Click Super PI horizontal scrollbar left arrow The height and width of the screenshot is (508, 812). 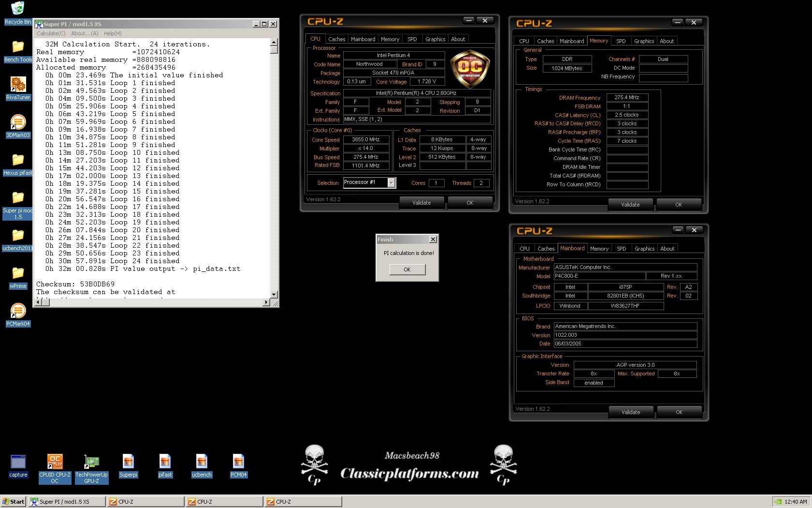38,302
